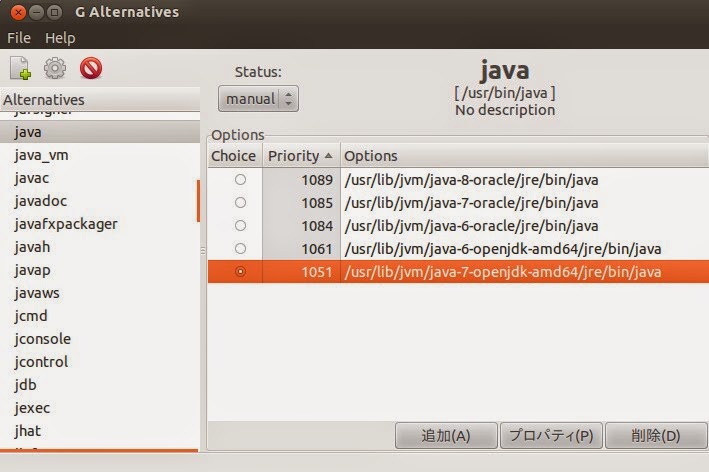This screenshot has width=709, height=472.
Task: Click the add new alternative document icon
Action: tap(21, 68)
